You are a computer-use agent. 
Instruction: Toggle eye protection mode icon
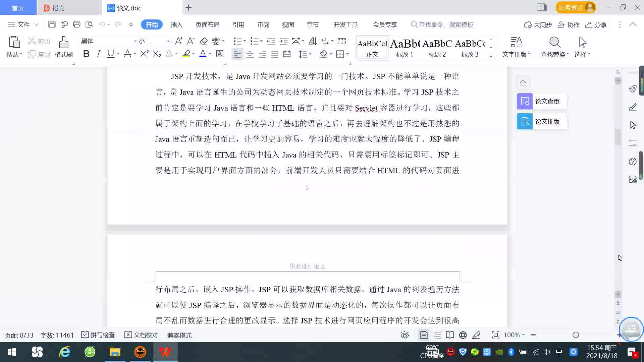(405, 335)
